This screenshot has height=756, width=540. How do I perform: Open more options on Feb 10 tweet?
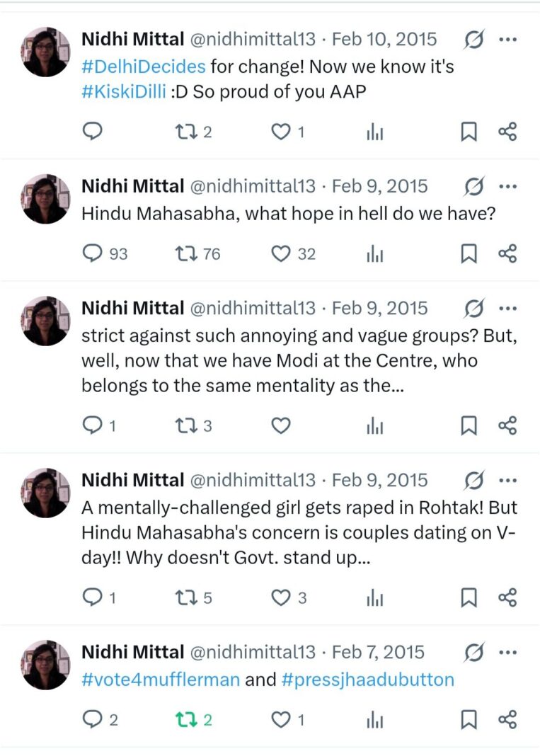[507, 40]
